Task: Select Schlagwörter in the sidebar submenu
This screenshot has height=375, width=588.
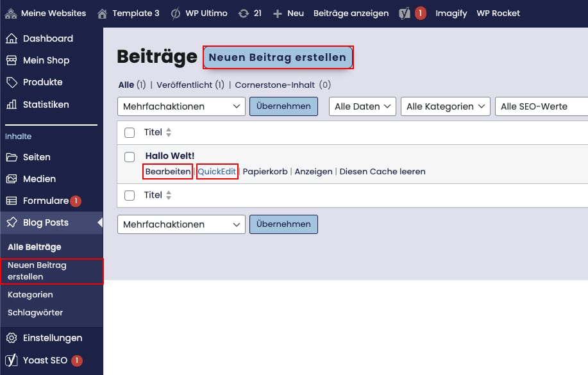Action: pos(35,313)
